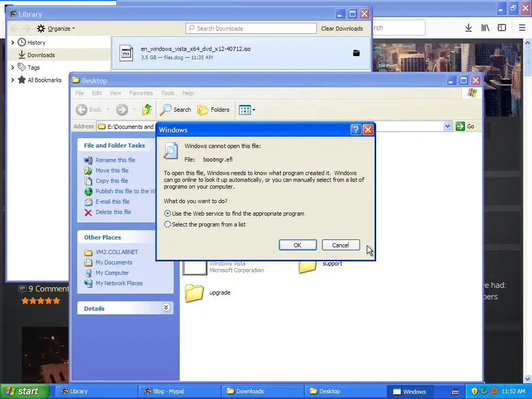Select 'Use the Web service' radio option
This screenshot has width=532, height=399.
(168, 214)
